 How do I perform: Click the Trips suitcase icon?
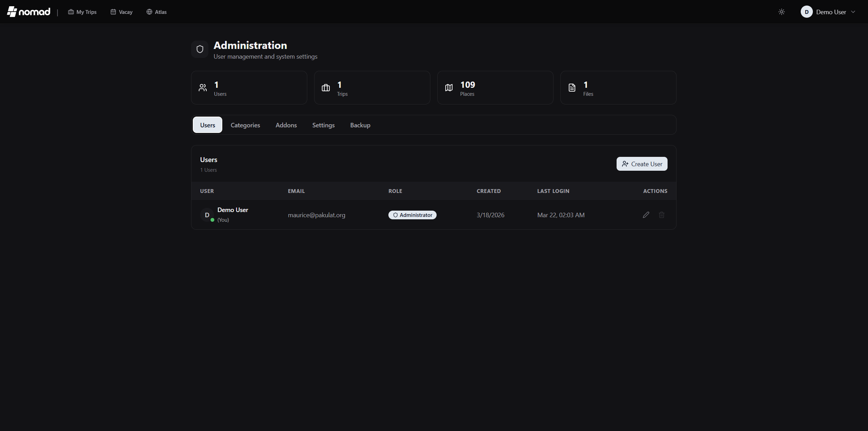point(326,88)
